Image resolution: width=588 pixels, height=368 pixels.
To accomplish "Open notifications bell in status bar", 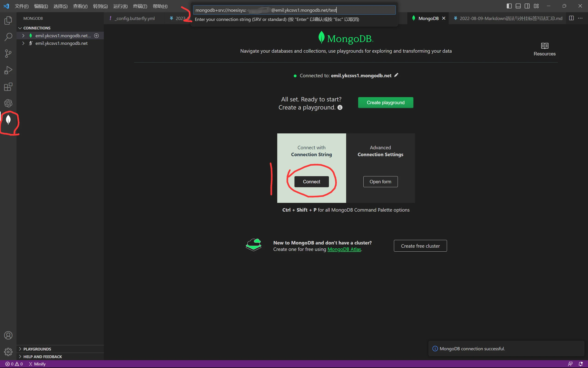I will tap(580, 364).
